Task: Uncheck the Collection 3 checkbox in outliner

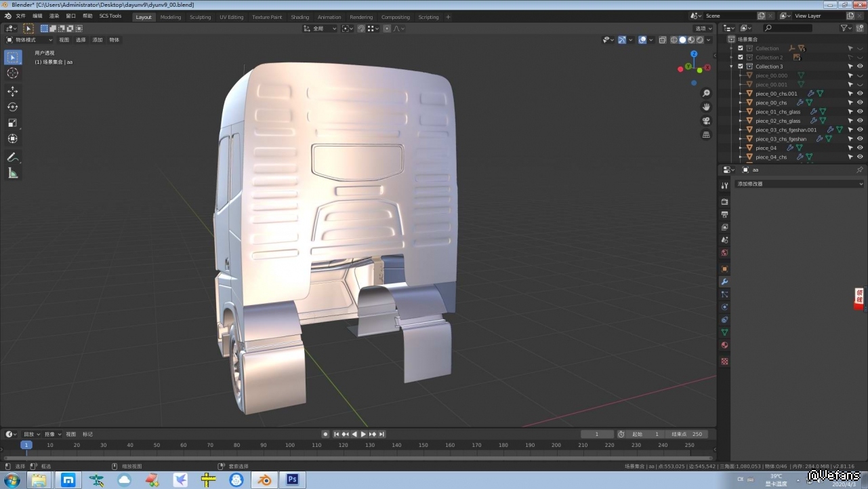Action: pos(741,66)
